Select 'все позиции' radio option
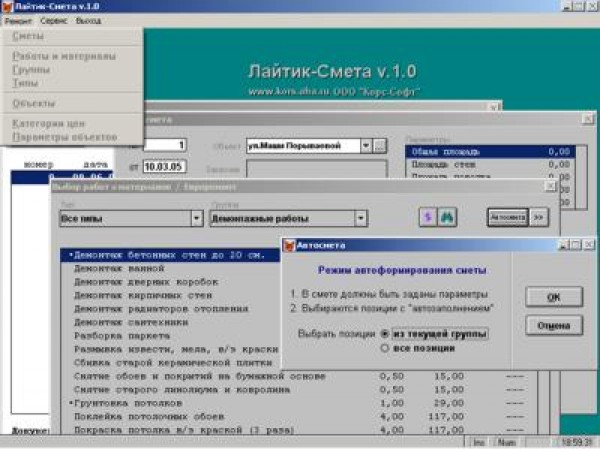Image resolution: width=600 pixels, height=449 pixels. [387, 348]
